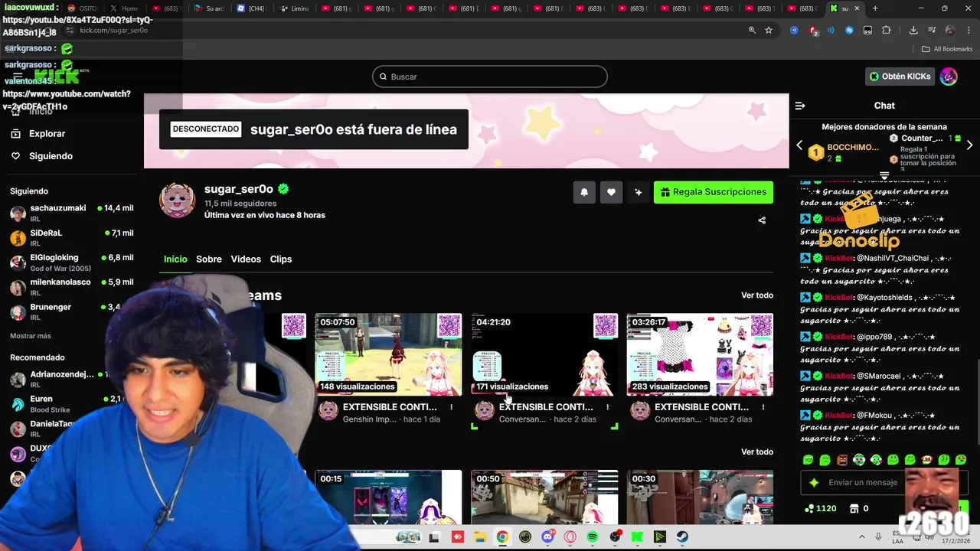The height and width of the screenshot is (551, 980).
Task: Open the Chrome extensions puzzle icon
Action: coord(887,30)
